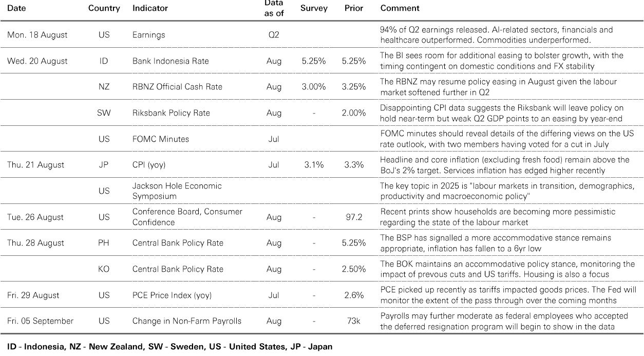Click the PCE Price Index (yoy) indicator
Image resolution: width=644 pixels, height=356 pixels.
(172, 295)
